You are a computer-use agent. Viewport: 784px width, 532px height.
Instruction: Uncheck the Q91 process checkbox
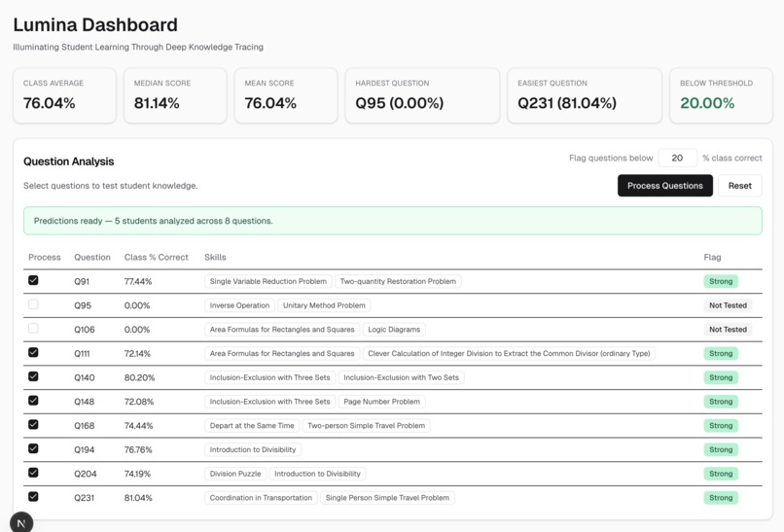click(33, 280)
